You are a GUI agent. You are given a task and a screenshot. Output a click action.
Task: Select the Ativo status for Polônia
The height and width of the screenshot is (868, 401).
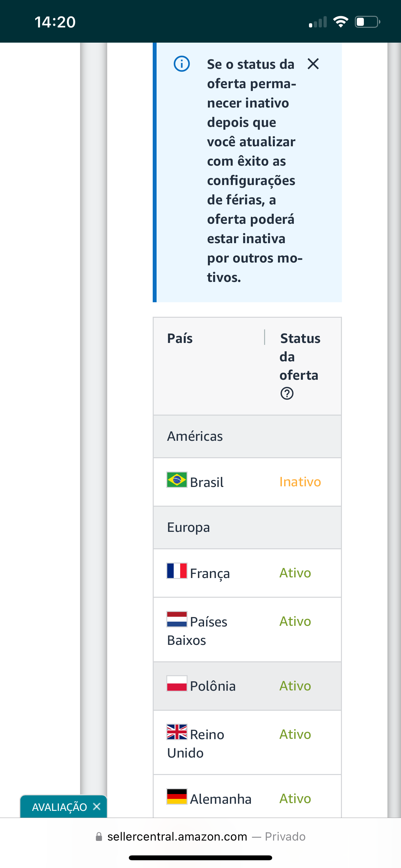pos(295,686)
